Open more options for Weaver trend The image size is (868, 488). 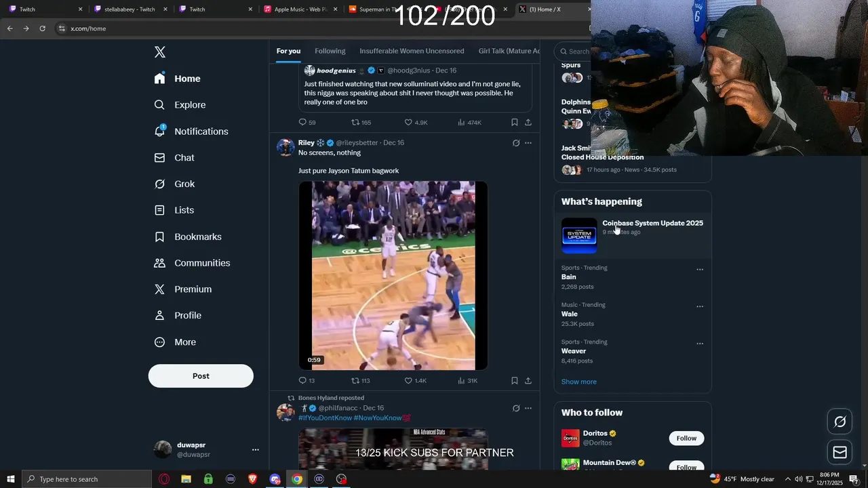click(x=700, y=344)
